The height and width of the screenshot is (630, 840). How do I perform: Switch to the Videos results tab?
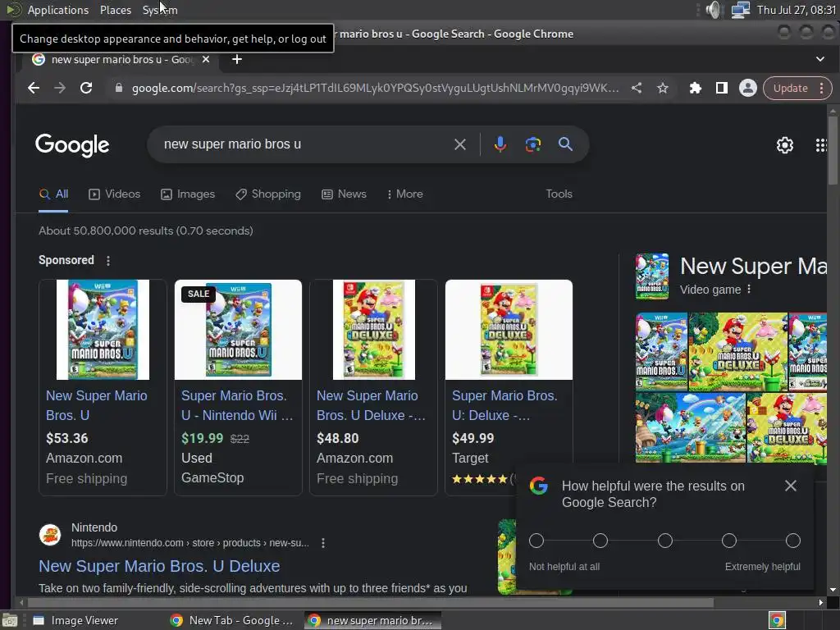[114, 194]
